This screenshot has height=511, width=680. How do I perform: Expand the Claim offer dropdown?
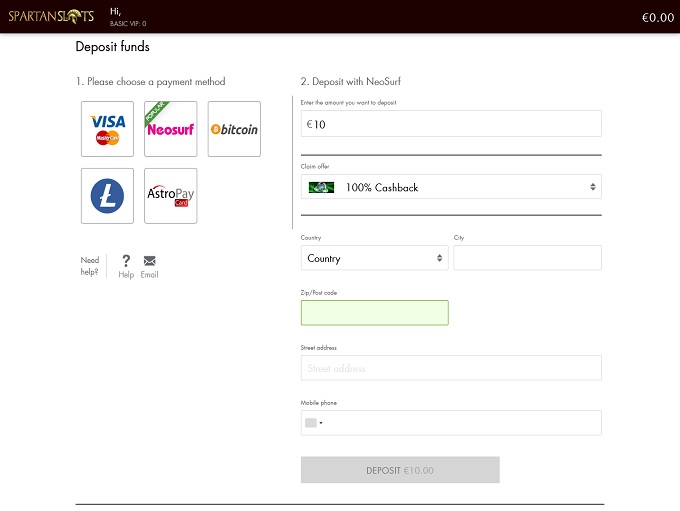451,187
